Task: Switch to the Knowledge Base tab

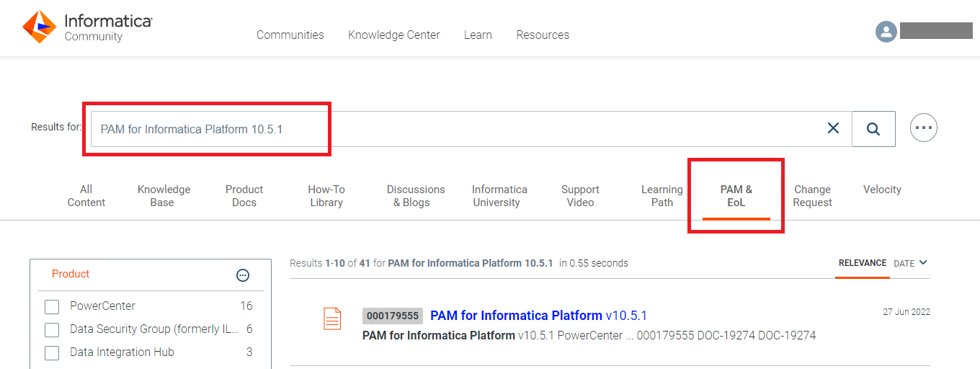Action: (164, 196)
